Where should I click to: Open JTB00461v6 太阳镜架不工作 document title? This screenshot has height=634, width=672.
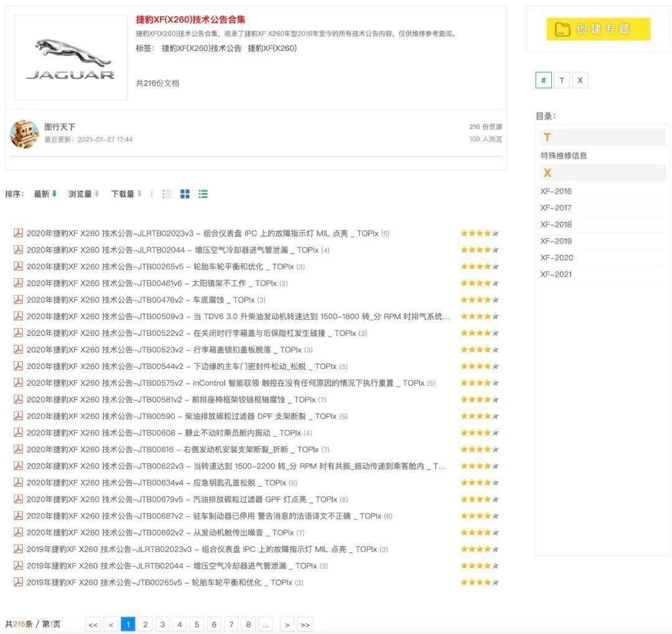(152, 283)
